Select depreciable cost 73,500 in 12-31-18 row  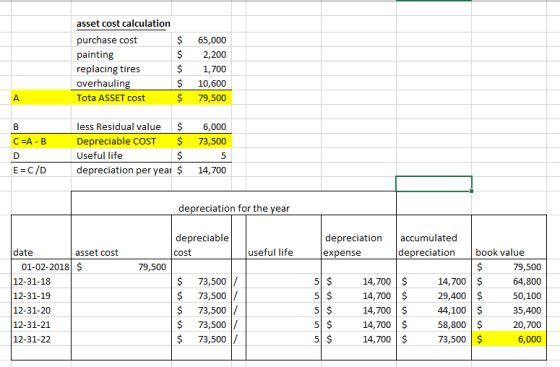click(x=201, y=281)
